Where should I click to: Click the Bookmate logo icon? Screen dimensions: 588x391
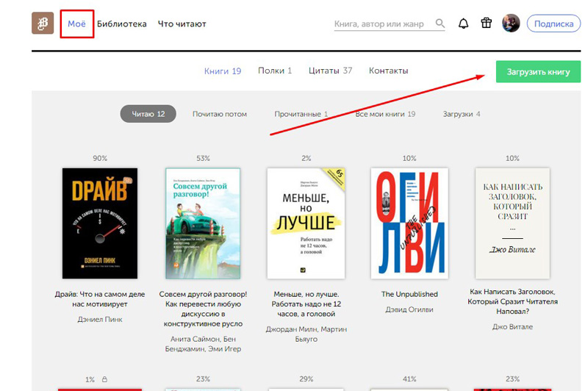pos(43,24)
